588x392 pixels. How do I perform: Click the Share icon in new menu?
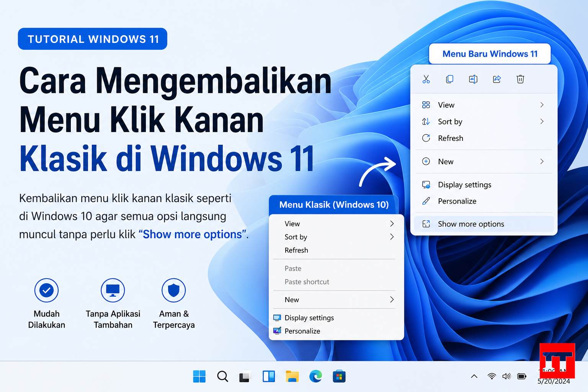(x=497, y=79)
